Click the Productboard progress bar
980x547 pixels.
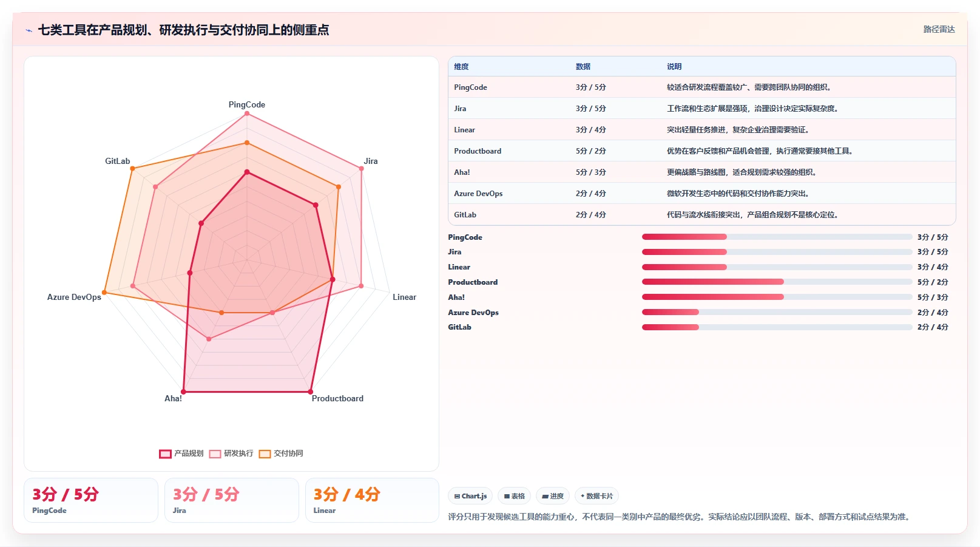point(777,282)
